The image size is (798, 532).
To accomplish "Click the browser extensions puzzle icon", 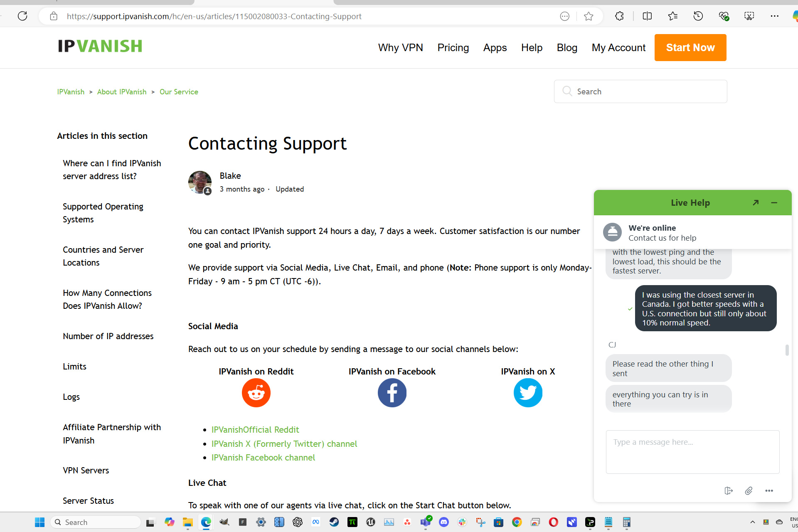I will pos(619,16).
